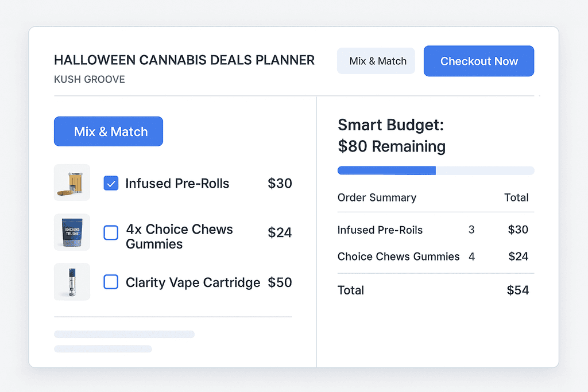Click the $54 order total amount

517,290
